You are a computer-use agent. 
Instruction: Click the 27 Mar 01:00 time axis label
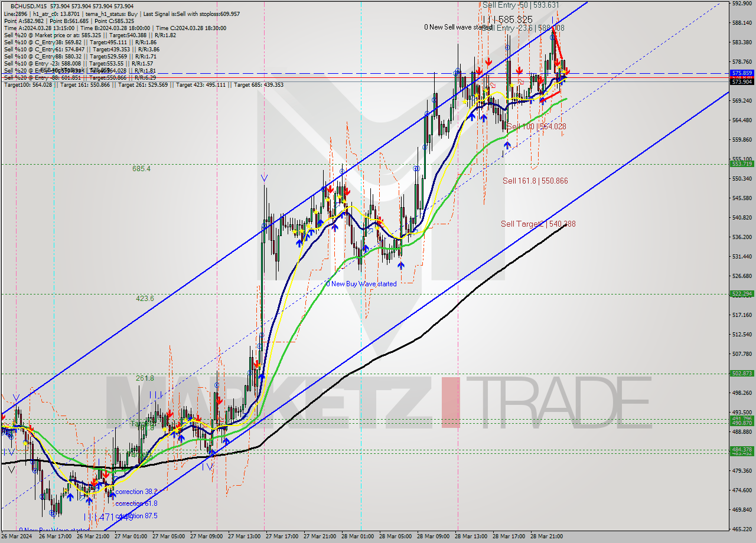[131, 537]
